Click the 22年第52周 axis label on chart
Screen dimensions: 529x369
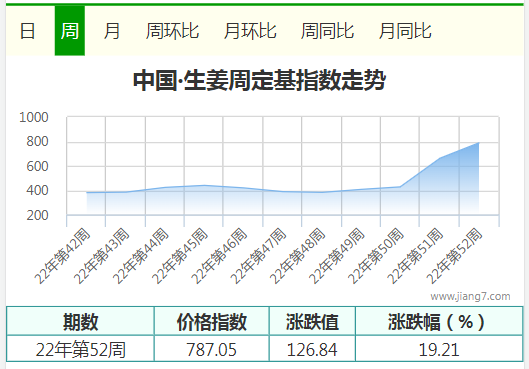pyautogui.click(x=454, y=256)
